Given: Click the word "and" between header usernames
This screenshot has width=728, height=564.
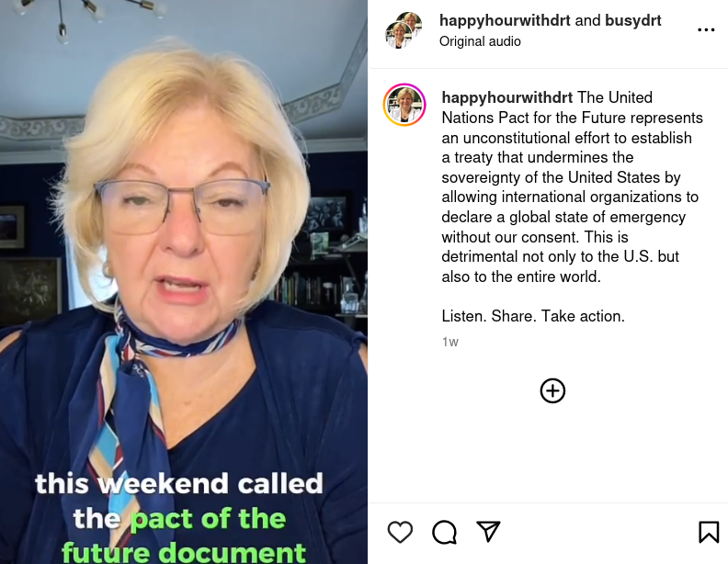Looking at the screenshot, I should coord(587,20).
